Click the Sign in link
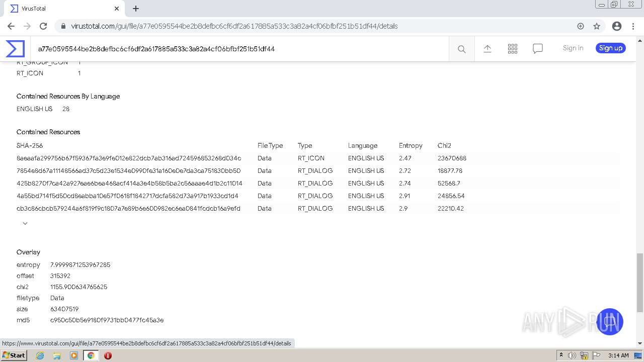This screenshot has height=362, width=644. pos(573,48)
